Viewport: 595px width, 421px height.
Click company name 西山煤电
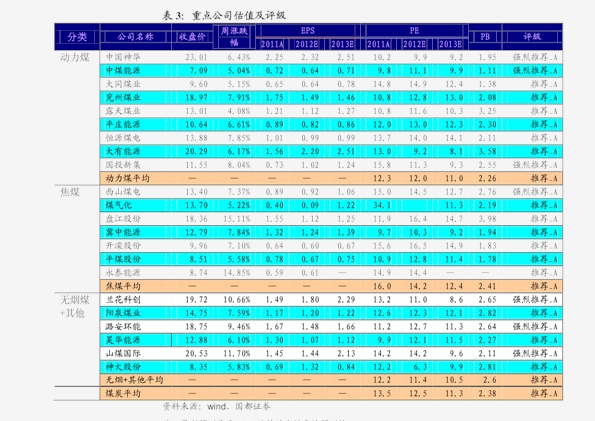123,192
